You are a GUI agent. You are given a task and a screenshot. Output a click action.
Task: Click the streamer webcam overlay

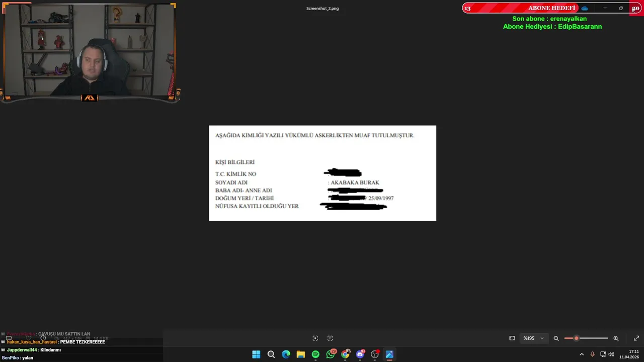(x=90, y=51)
